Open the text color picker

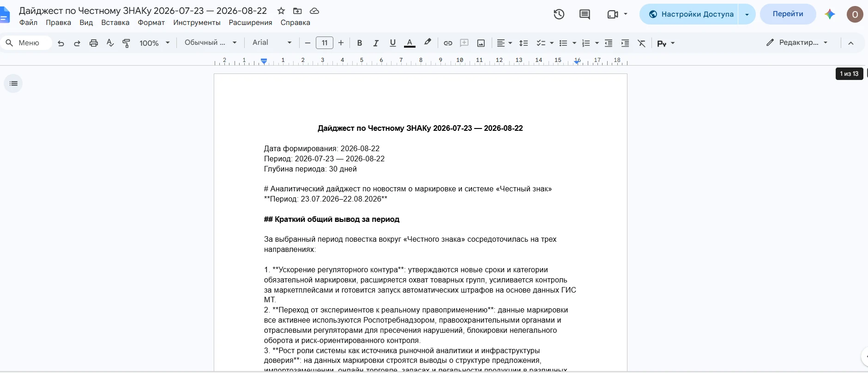pyautogui.click(x=410, y=43)
